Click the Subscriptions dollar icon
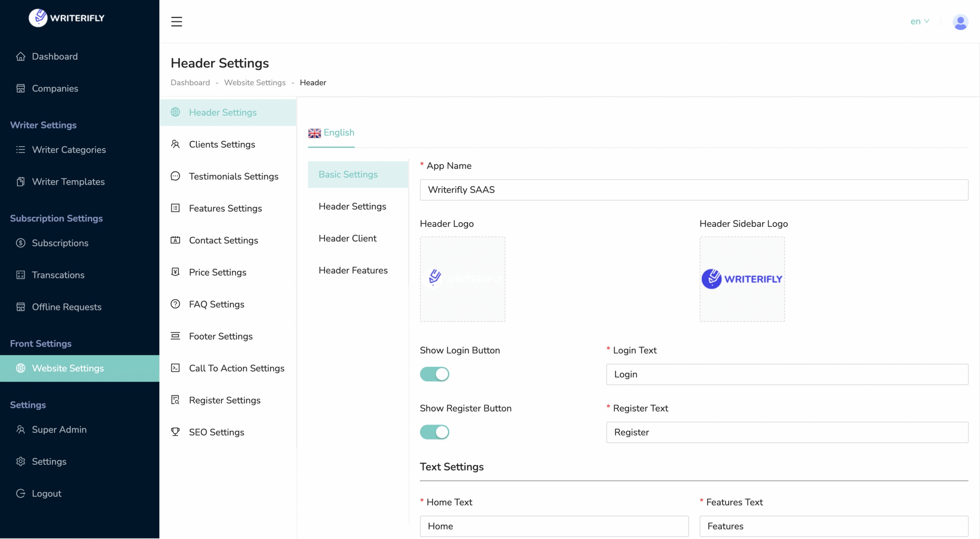Viewport: 980px width, 539px height. pos(21,243)
